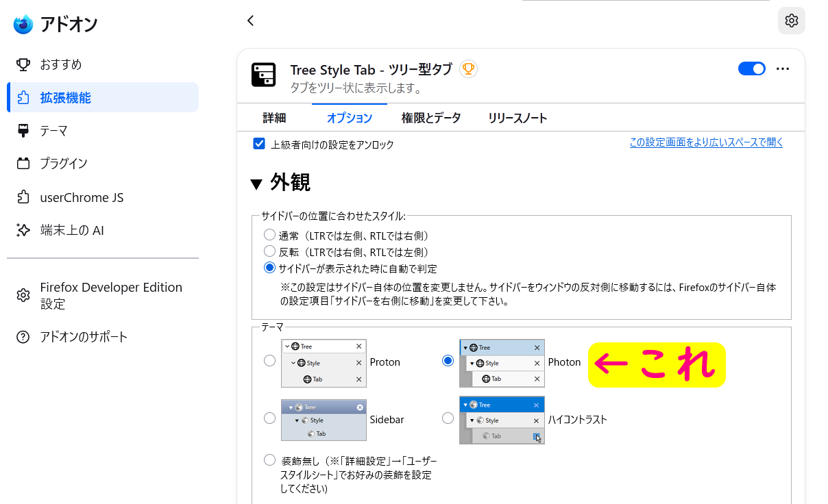The height and width of the screenshot is (504, 828).
Task: Click the gear icon beside Firefox Developer Edition 設定
Action: coord(23,295)
